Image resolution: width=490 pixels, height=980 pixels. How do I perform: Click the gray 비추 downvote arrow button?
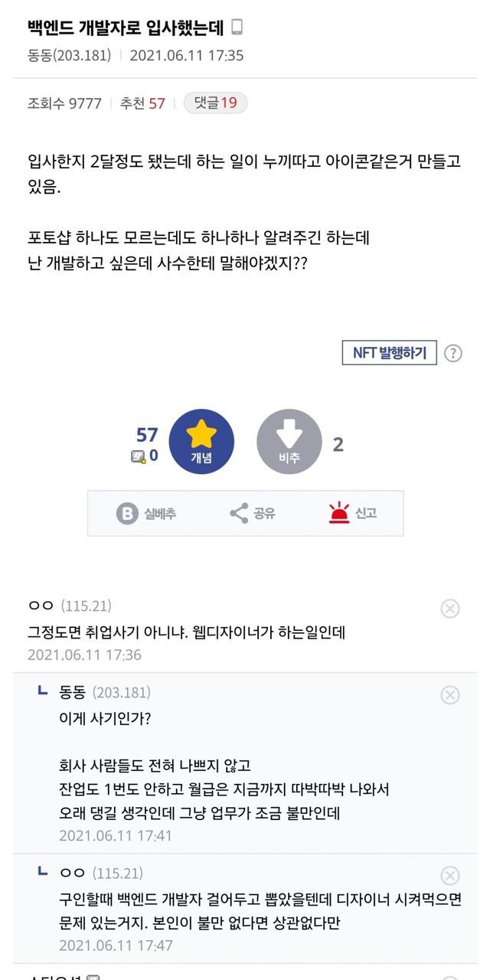tap(289, 442)
